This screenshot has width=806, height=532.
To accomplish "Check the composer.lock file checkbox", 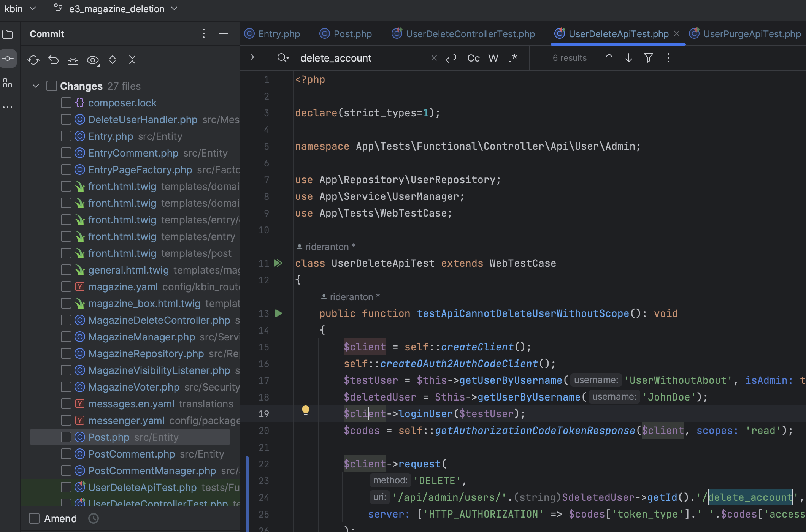I will point(66,103).
